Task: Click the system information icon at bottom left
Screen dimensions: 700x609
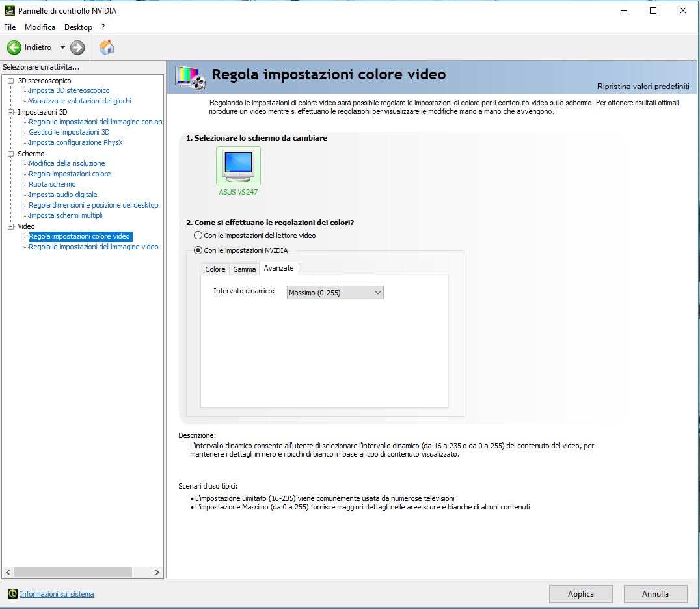Action: pos(12,594)
